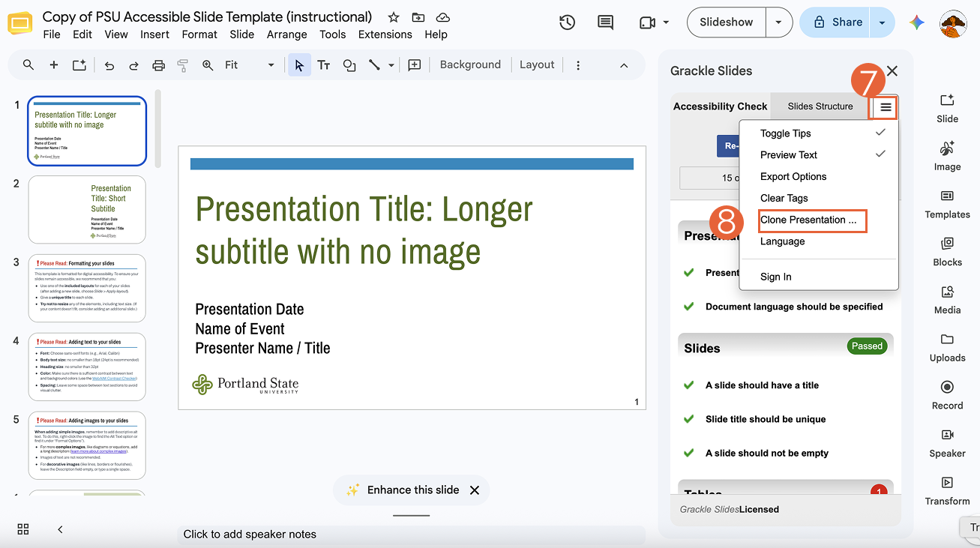Collapse the filmstrip with the arrow
This screenshot has height=548, width=980.
pyautogui.click(x=60, y=529)
